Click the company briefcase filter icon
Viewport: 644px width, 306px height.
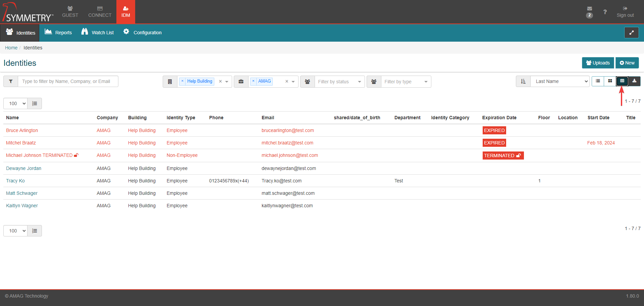(241, 82)
